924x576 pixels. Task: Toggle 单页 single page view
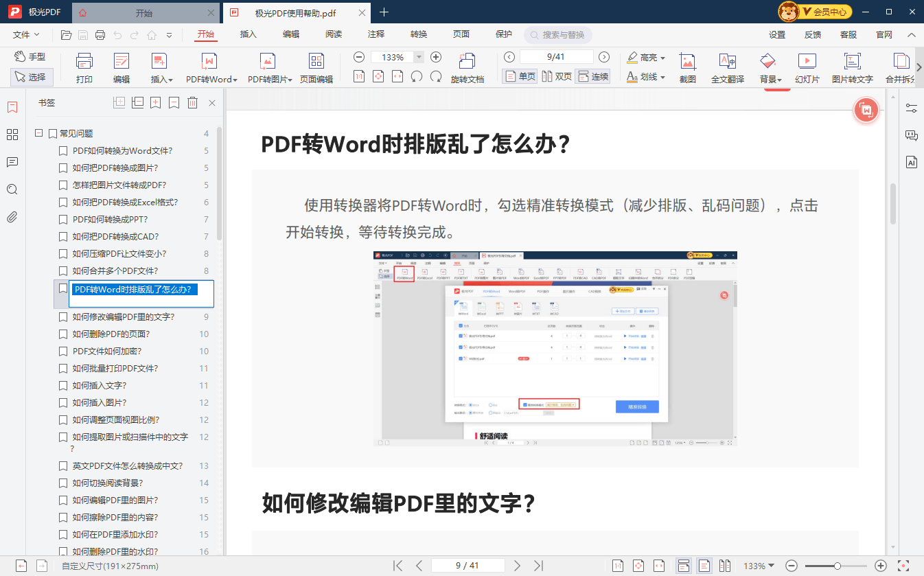point(520,76)
